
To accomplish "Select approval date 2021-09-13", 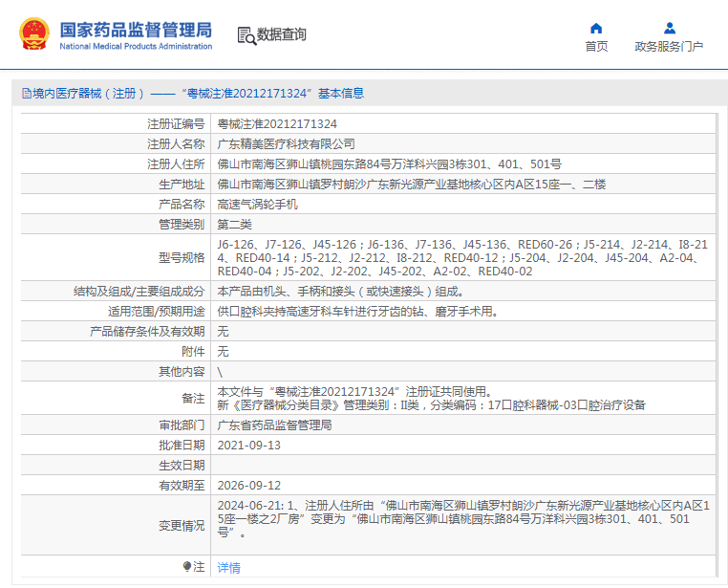I will click(248, 446).
